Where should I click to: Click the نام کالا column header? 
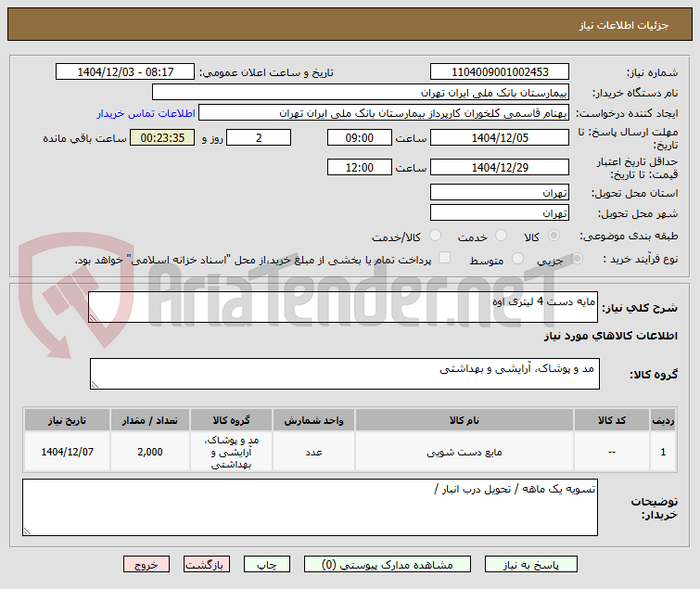coord(465,420)
